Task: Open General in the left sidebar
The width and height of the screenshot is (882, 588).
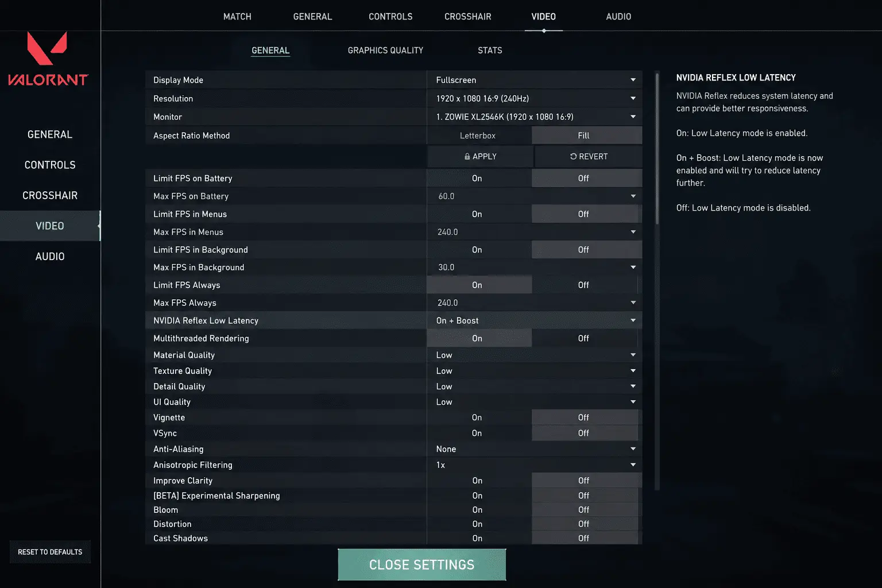Action: click(50, 134)
